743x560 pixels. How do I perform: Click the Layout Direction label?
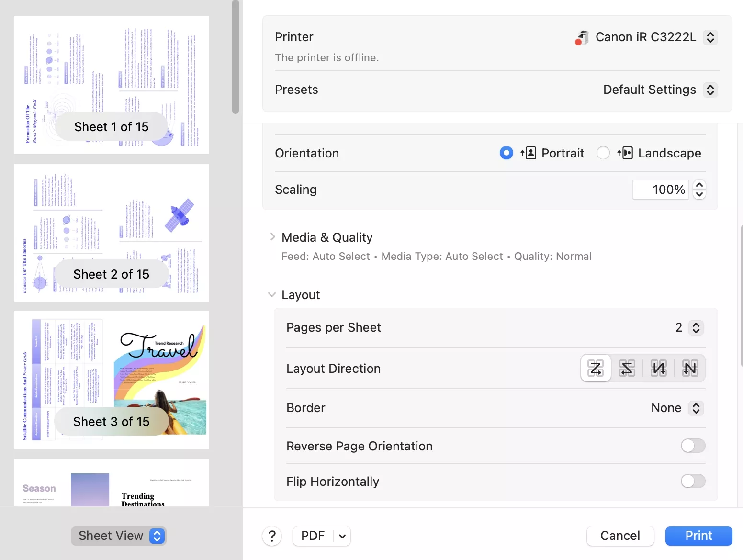(x=334, y=369)
